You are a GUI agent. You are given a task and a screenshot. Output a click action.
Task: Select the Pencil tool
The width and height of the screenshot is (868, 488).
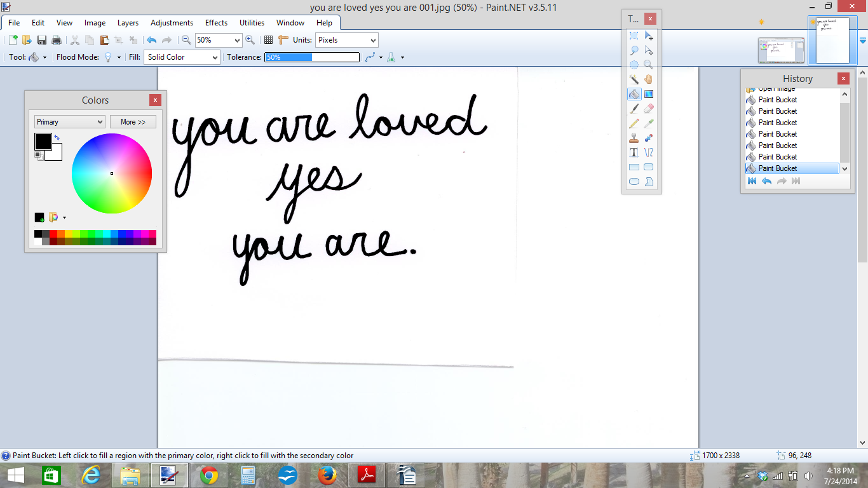pos(634,123)
